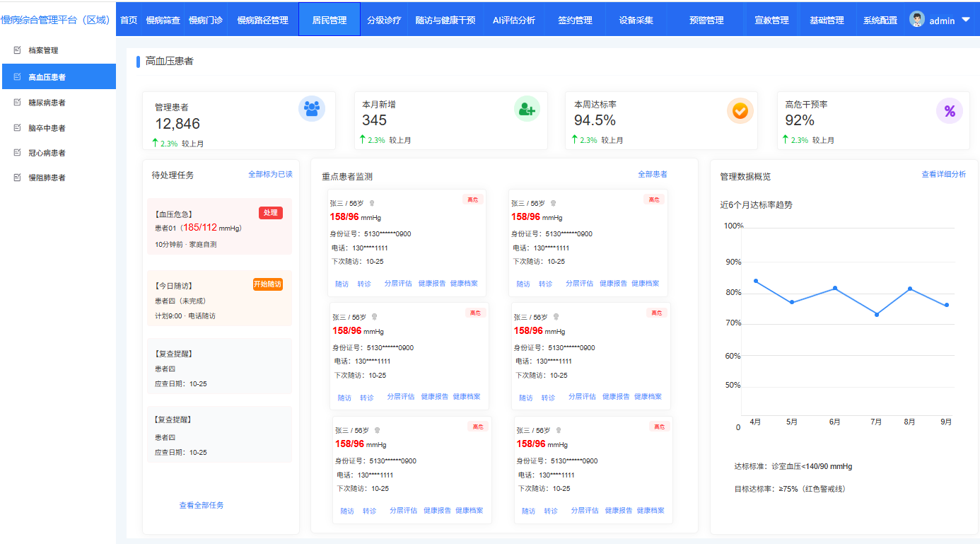
Task: Open the 查看详细分析 link
Action: click(x=943, y=174)
